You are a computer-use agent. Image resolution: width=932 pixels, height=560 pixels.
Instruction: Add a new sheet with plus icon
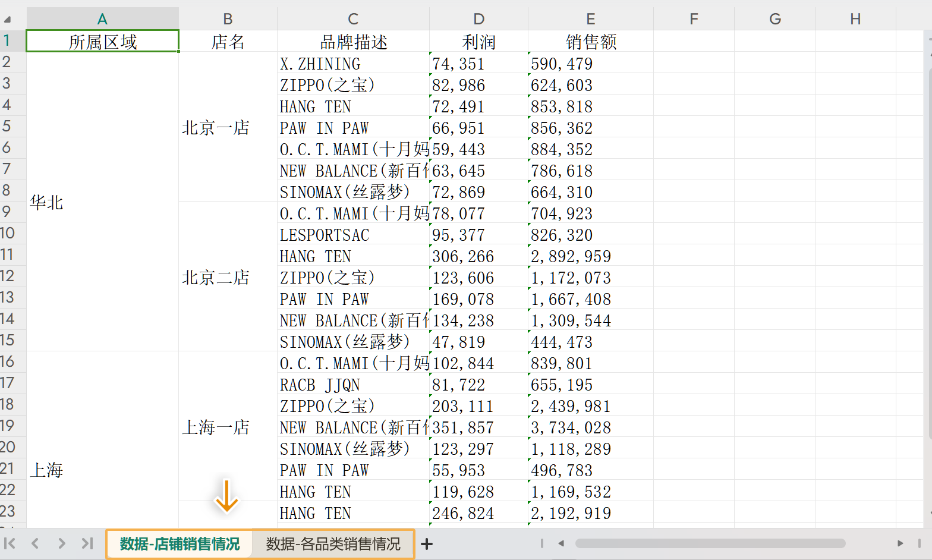pyautogui.click(x=427, y=543)
